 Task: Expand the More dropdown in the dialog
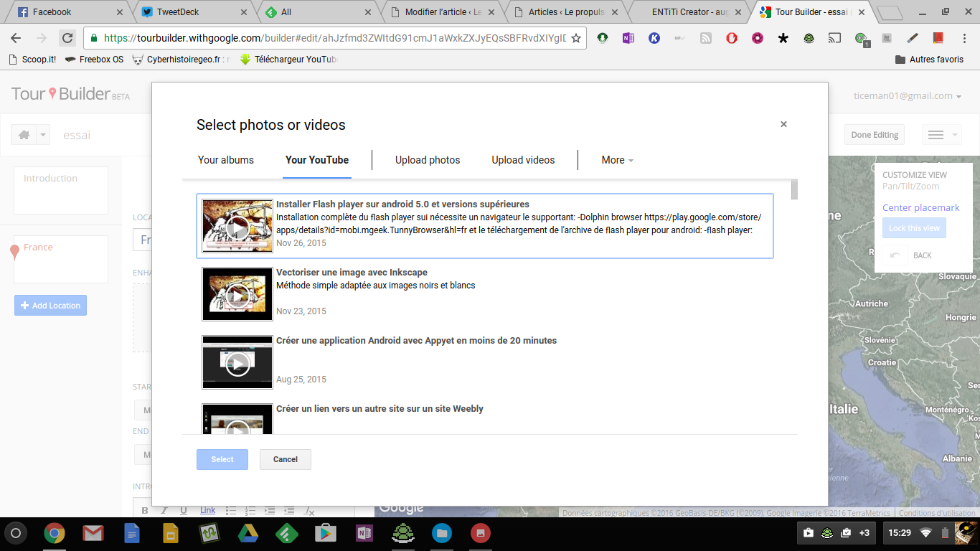click(x=617, y=160)
